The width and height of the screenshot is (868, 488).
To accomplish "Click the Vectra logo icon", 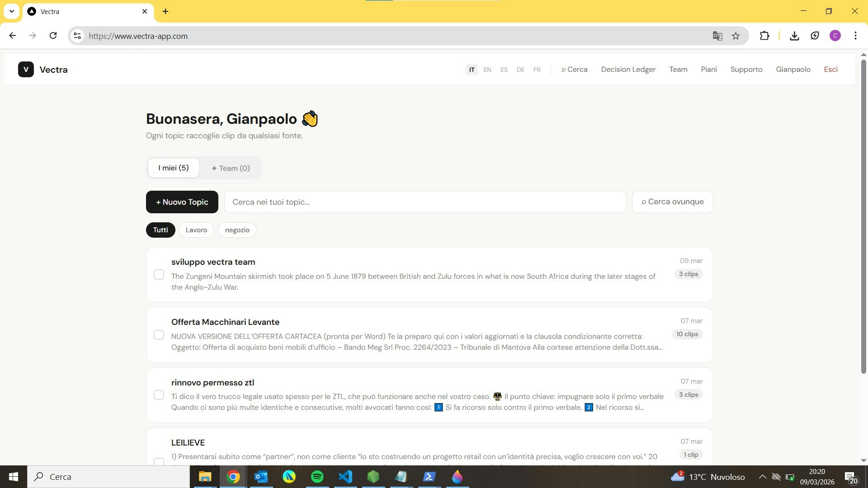I will (26, 70).
